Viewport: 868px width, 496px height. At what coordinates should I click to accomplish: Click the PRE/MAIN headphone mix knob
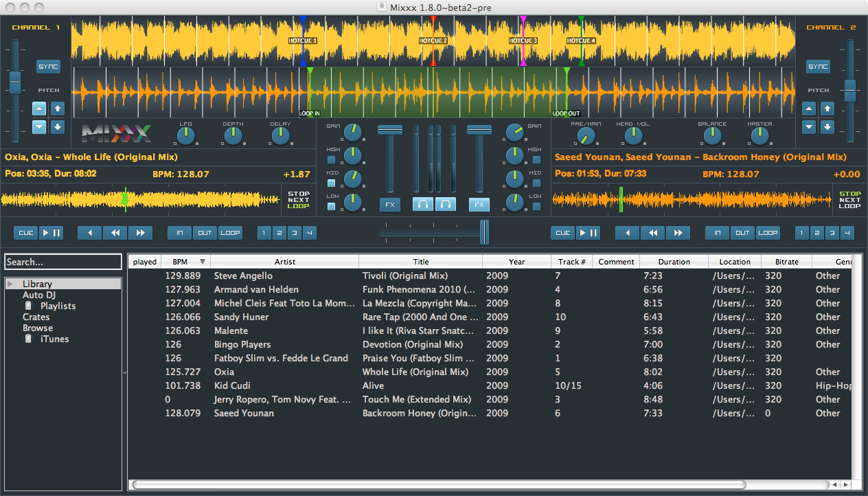(x=586, y=136)
